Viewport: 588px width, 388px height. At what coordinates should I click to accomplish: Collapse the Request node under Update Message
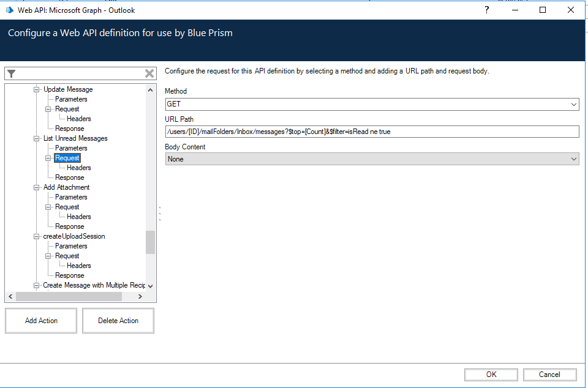pos(48,109)
